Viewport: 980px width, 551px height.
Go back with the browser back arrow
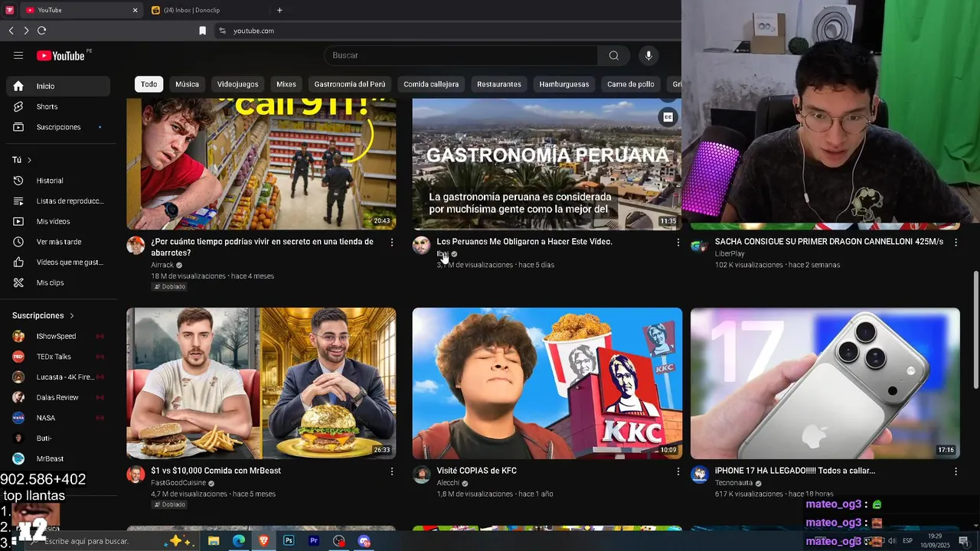11,31
